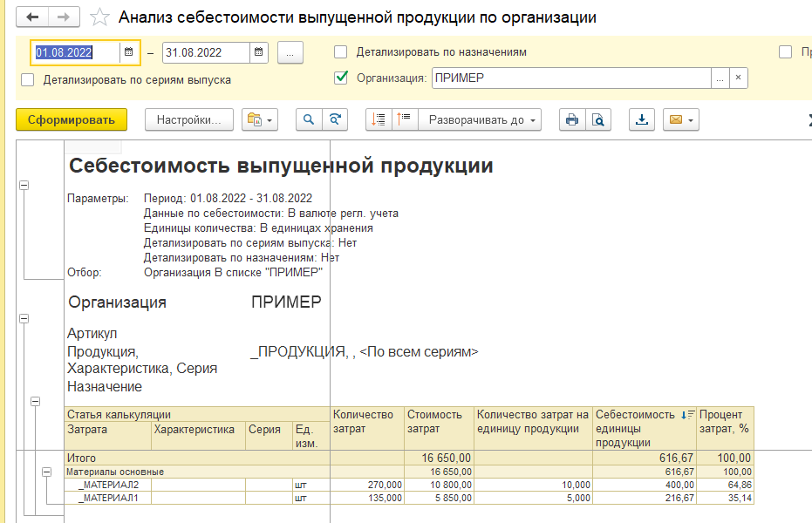Open calendar for start date 01.08.2022
812x523 pixels.
pyautogui.click(x=128, y=52)
